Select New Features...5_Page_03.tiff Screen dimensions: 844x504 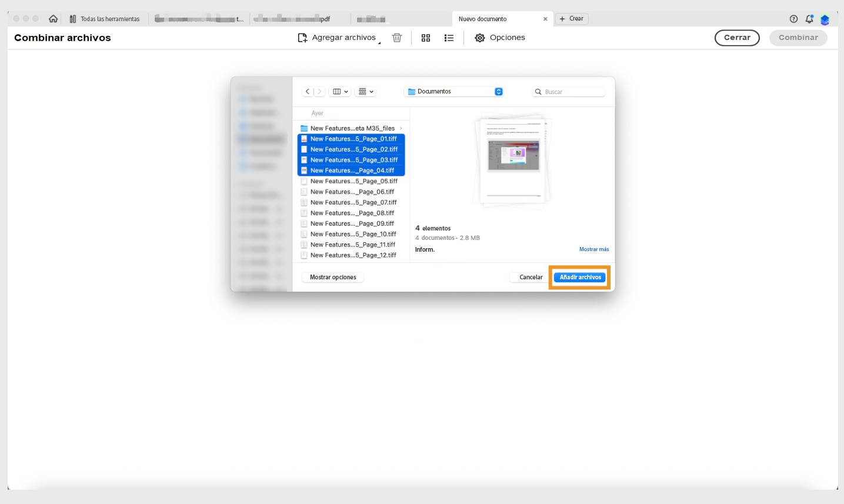(351, 160)
